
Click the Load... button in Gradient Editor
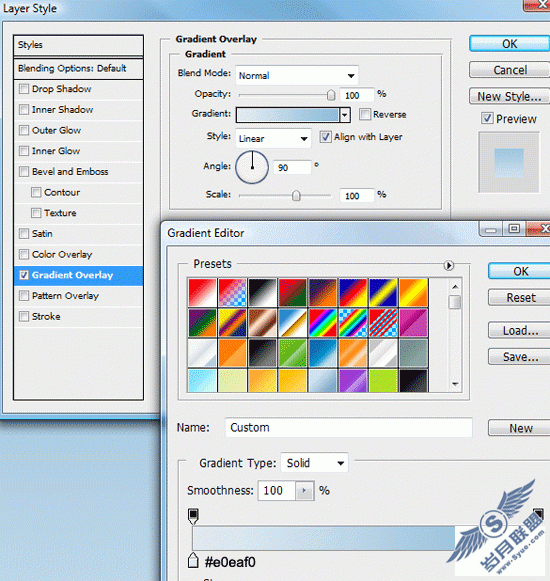pyautogui.click(x=520, y=331)
